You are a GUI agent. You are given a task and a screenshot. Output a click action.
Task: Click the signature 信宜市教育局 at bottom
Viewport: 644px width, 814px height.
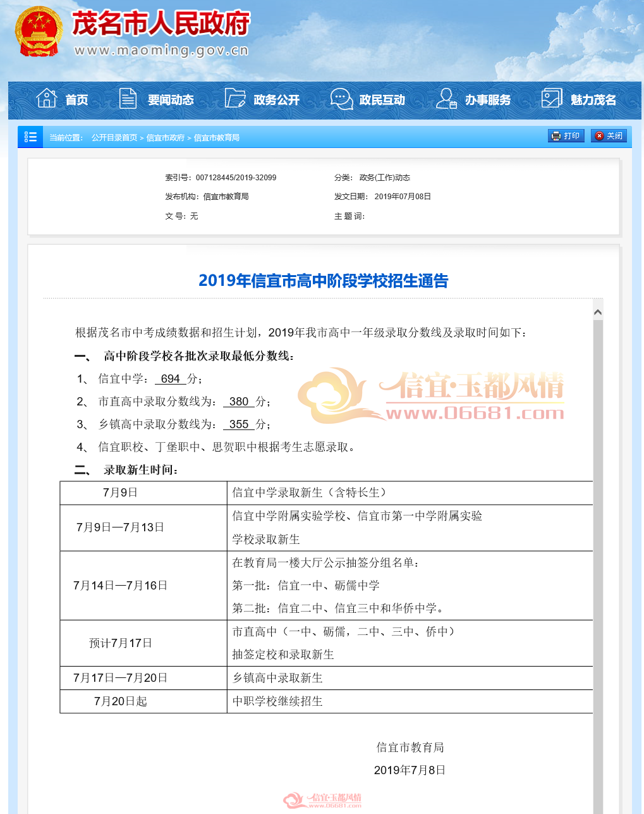410,748
